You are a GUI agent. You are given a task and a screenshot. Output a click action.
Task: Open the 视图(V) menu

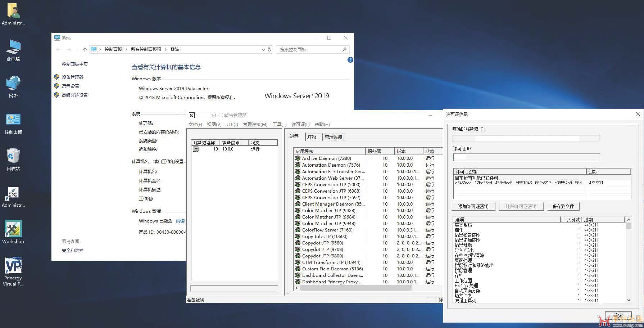214,125
